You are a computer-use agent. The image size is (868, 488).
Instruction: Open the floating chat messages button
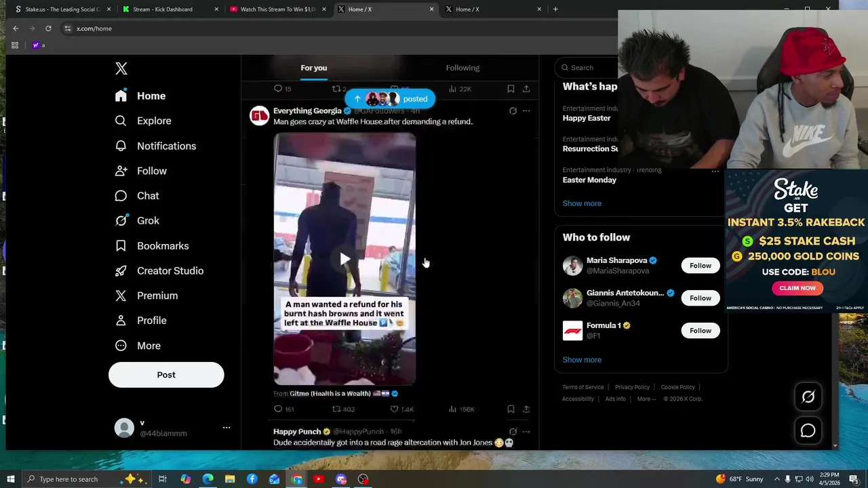(x=808, y=430)
